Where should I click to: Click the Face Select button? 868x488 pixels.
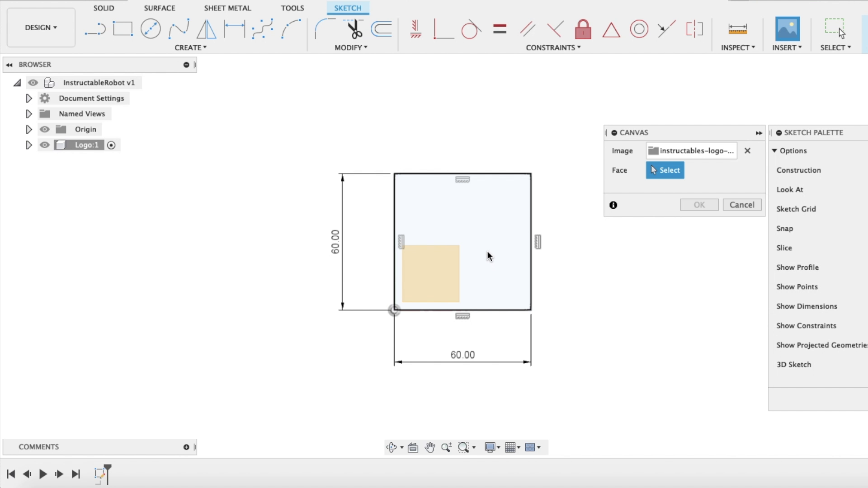(665, 170)
